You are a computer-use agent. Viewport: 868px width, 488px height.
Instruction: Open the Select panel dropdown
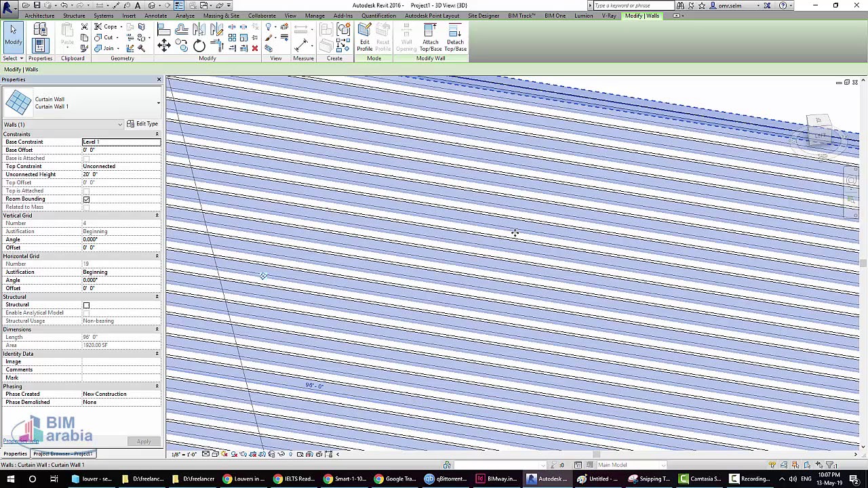(x=13, y=58)
